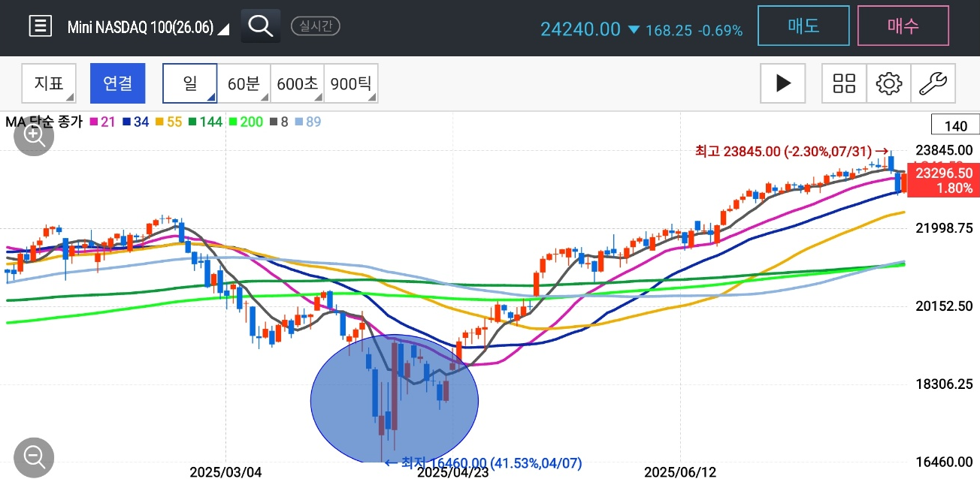The image size is (980, 479).
Task: Expand the 지표 indicators dropdown
Action: pos(49,83)
